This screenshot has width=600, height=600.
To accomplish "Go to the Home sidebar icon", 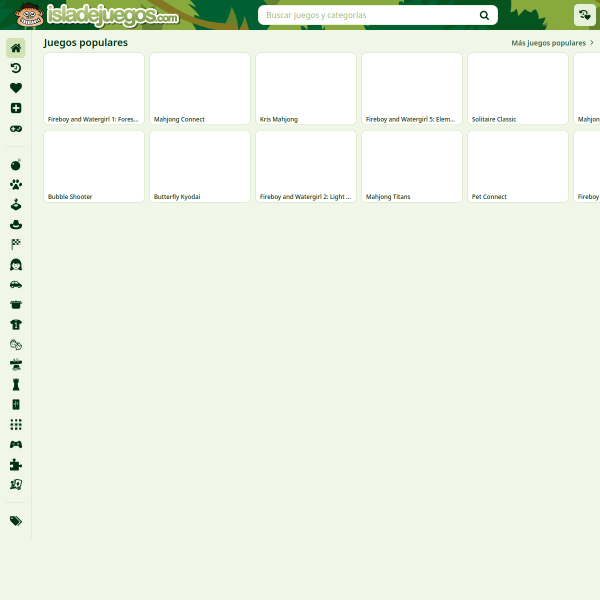I will coord(16,48).
